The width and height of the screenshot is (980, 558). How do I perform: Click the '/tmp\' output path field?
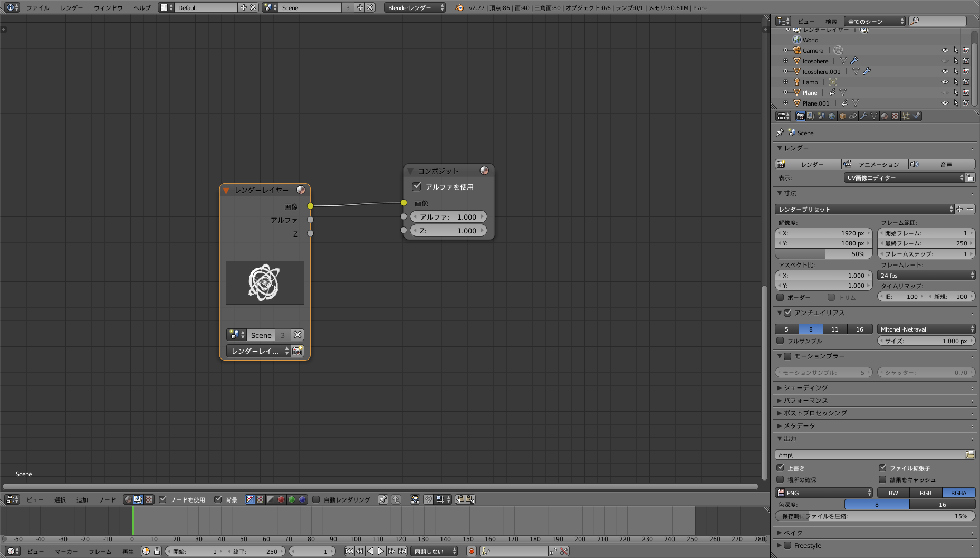click(x=869, y=455)
